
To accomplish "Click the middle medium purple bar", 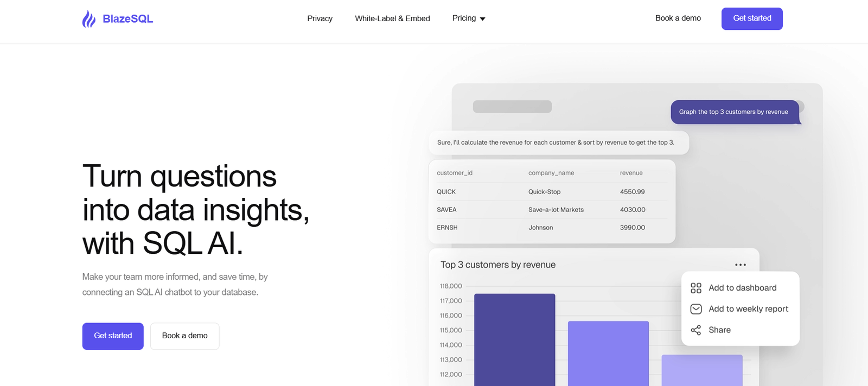I will (608, 353).
